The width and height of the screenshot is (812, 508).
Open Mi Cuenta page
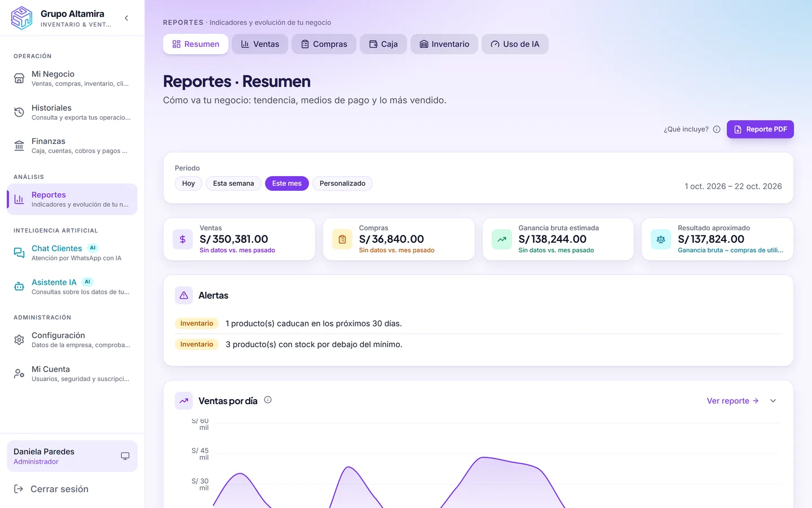(72, 374)
